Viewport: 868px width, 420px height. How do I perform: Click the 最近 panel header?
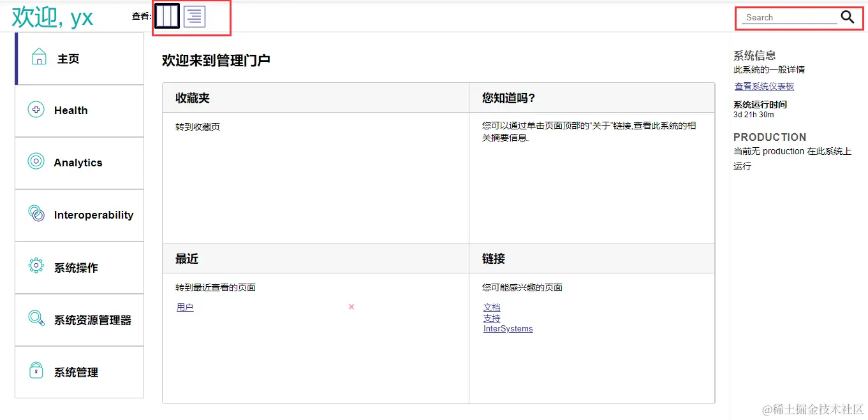(x=316, y=259)
